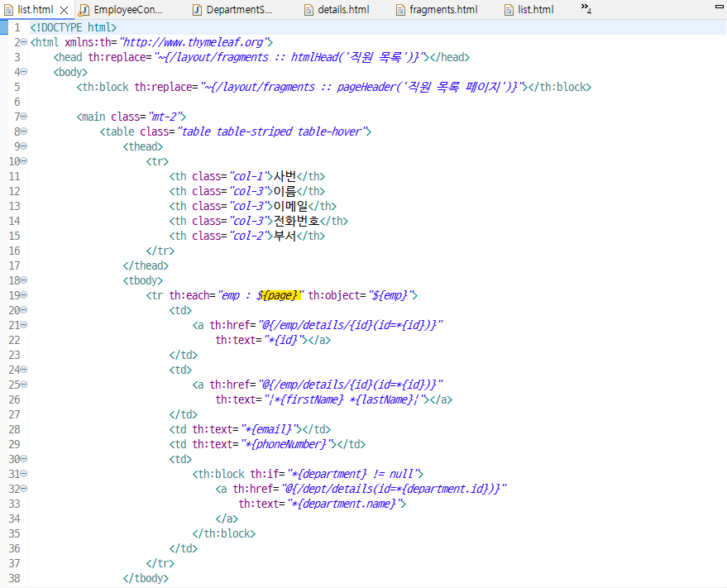Collapse the th:each tr at line 19

pos(24,295)
